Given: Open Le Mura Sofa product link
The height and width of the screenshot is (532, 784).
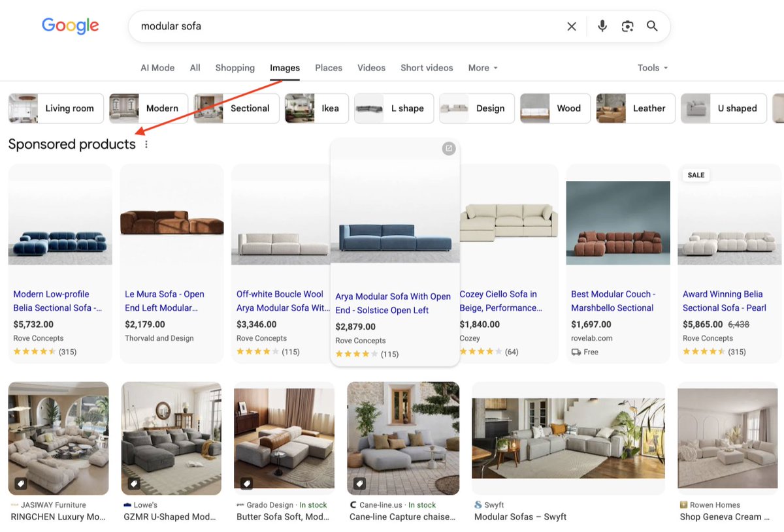Looking at the screenshot, I should (x=165, y=301).
